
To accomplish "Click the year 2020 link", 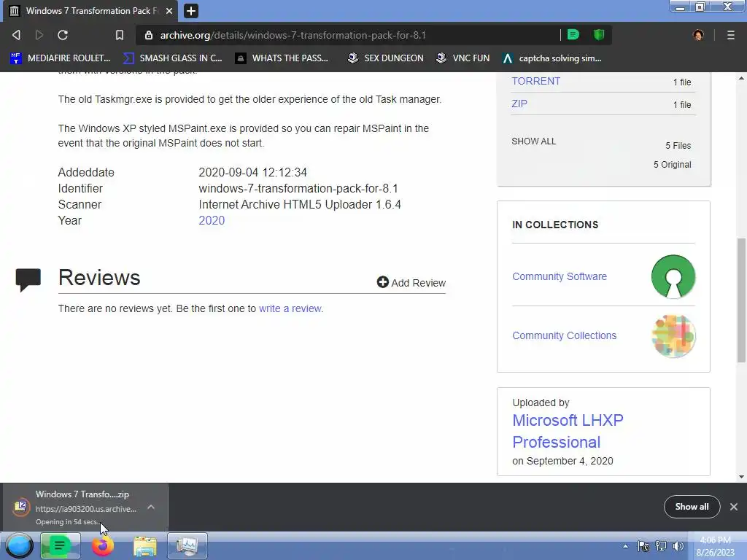I will click(x=212, y=220).
